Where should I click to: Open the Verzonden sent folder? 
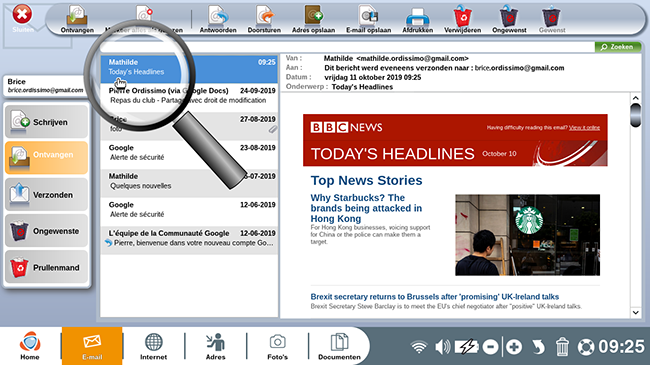coord(46,195)
